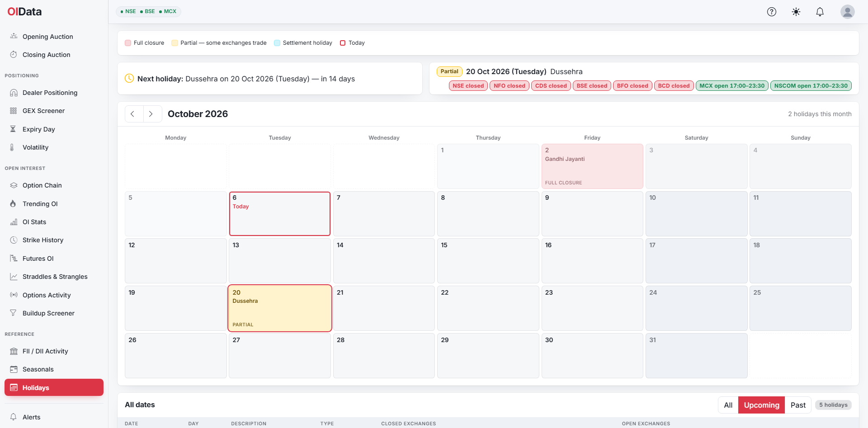
Task: Click the Expiry Day hourglass icon
Action: point(14,129)
